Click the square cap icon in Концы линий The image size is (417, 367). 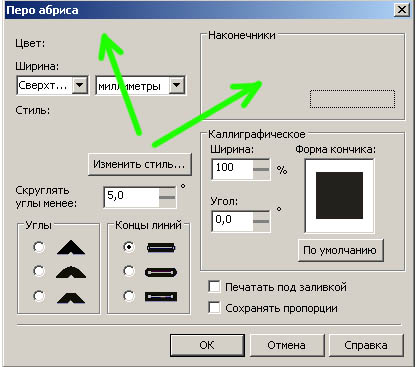[x=161, y=296]
